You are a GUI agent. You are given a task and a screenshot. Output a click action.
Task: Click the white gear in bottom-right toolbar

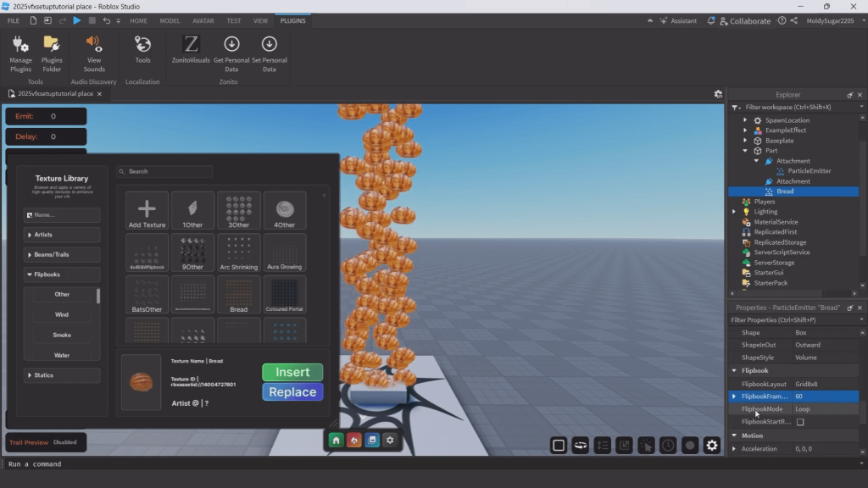712,445
